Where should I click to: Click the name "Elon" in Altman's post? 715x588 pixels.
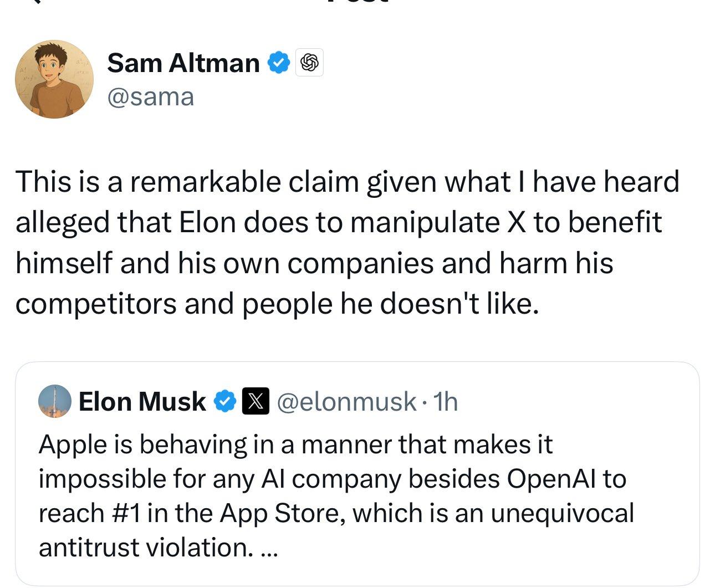pyautogui.click(x=207, y=222)
